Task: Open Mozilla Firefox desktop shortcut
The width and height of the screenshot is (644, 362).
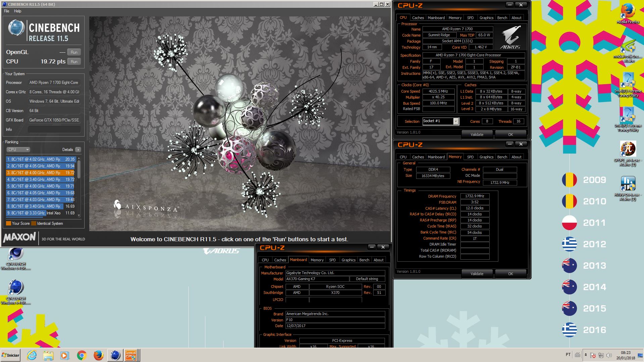Action: tap(628, 13)
